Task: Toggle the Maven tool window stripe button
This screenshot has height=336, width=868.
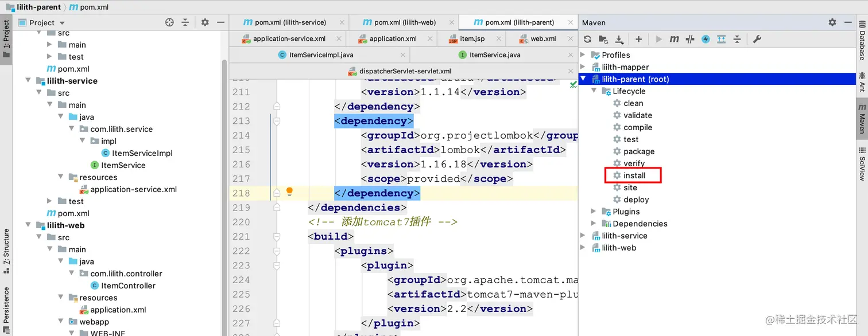Action: click(x=862, y=119)
